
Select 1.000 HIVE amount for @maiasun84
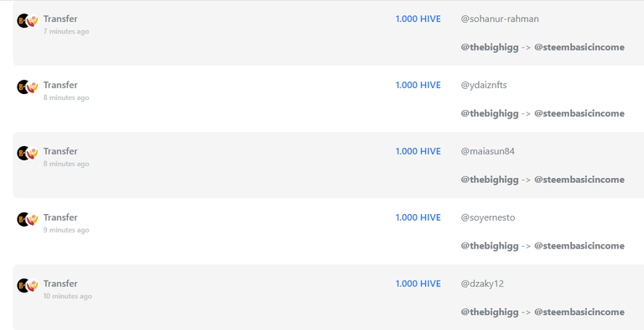click(x=418, y=151)
